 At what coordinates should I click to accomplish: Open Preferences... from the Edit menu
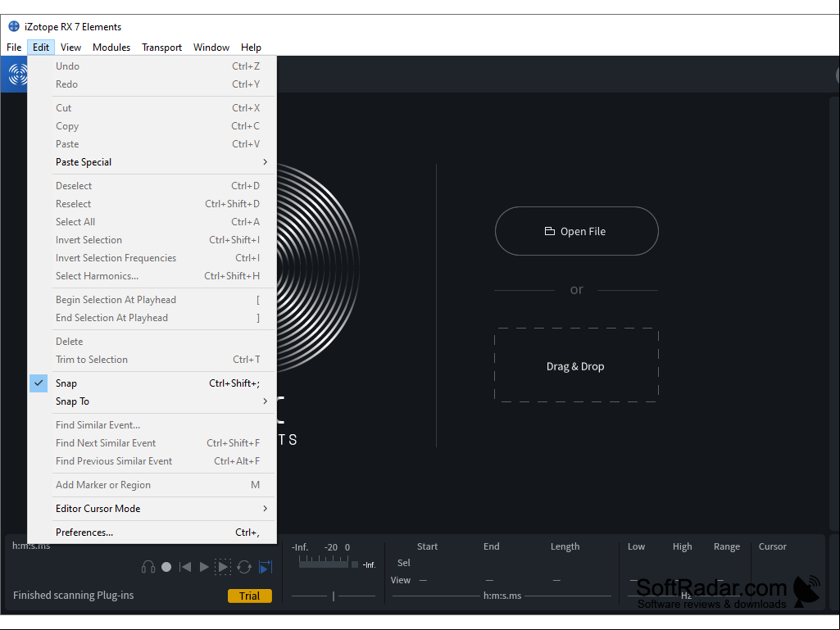pyautogui.click(x=152, y=533)
